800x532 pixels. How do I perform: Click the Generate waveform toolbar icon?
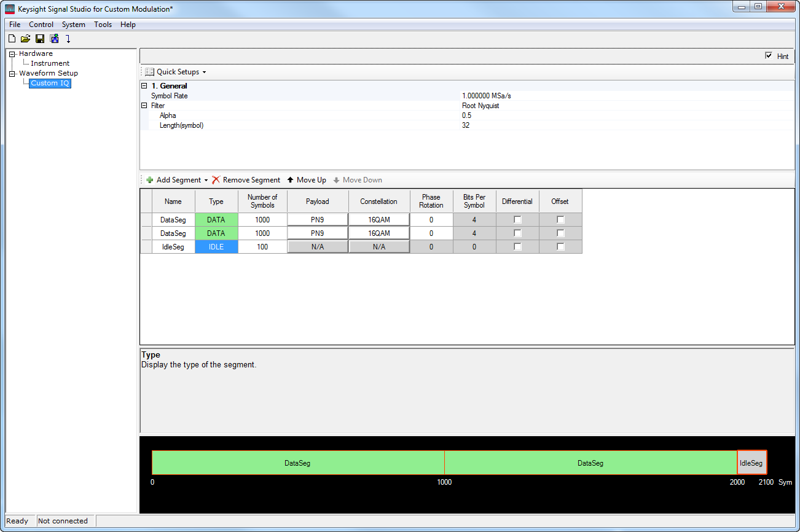pyautogui.click(x=54, y=39)
